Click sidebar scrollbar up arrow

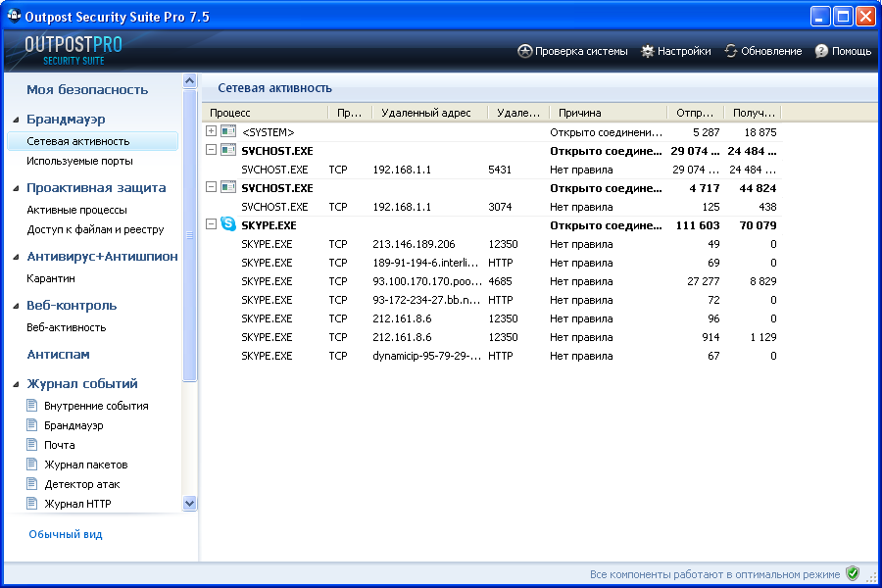coord(189,81)
